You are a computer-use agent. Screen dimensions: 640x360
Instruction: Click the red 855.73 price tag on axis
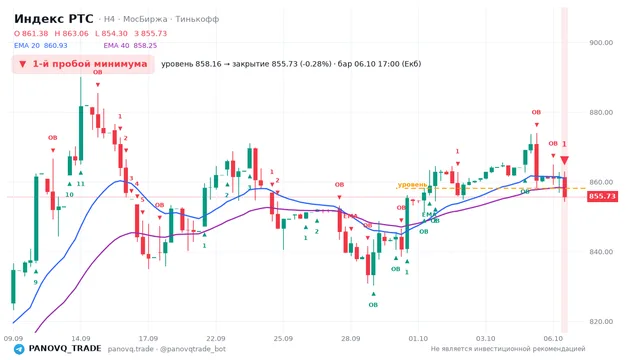602,196
